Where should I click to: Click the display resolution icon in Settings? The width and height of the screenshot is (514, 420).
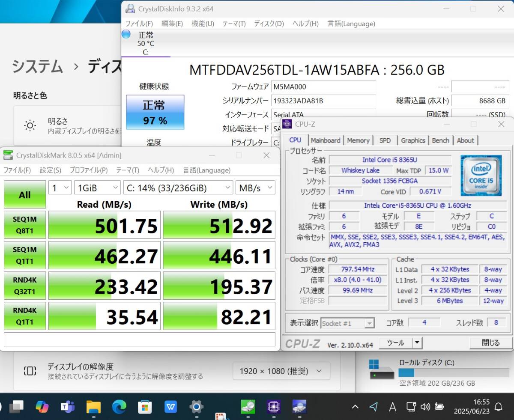(x=30, y=371)
